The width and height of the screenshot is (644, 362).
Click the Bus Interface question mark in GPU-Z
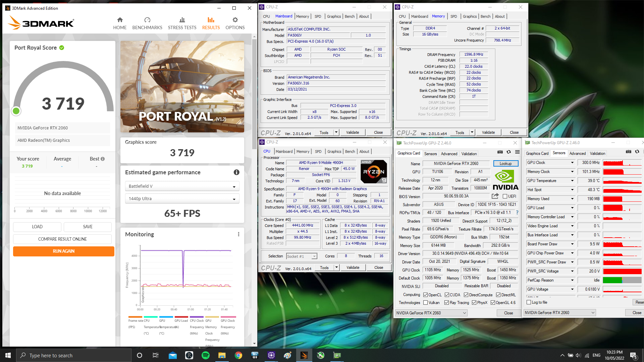517,213
